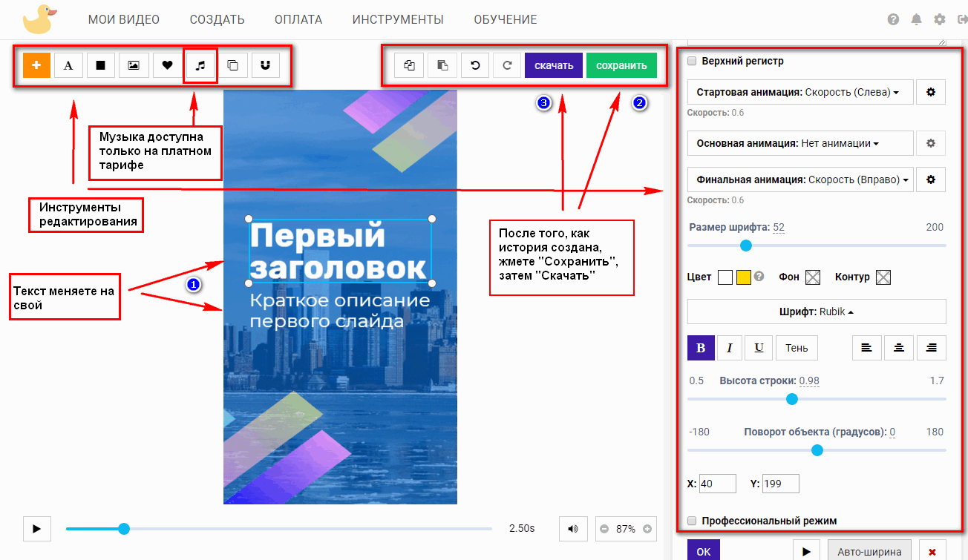Image resolution: width=968 pixels, height=560 pixels.
Task: Go to the ОПЛАТА menu
Action: (x=298, y=19)
